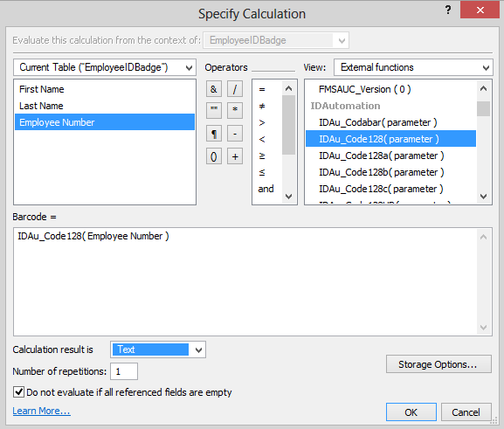Click the functions list scrollbar thumb
Image resolution: width=504 pixels, height=429 pixels.
tap(483, 108)
